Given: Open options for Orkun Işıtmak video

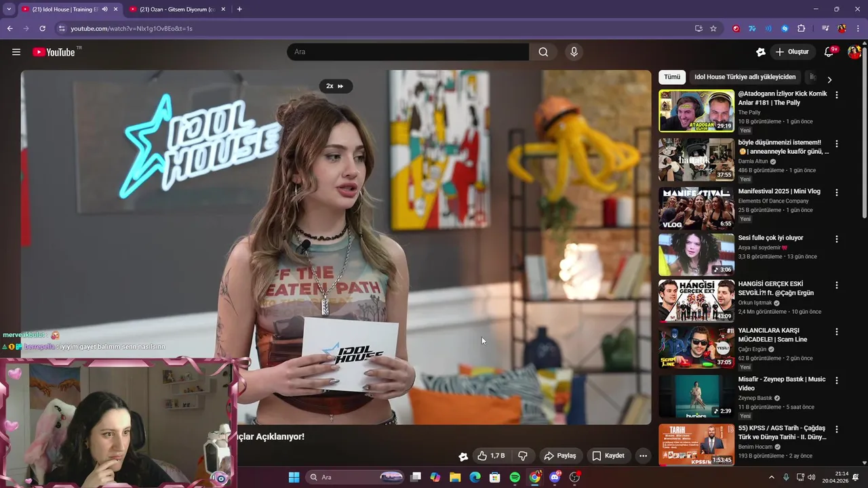Looking at the screenshot, I should [x=836, y=285].
